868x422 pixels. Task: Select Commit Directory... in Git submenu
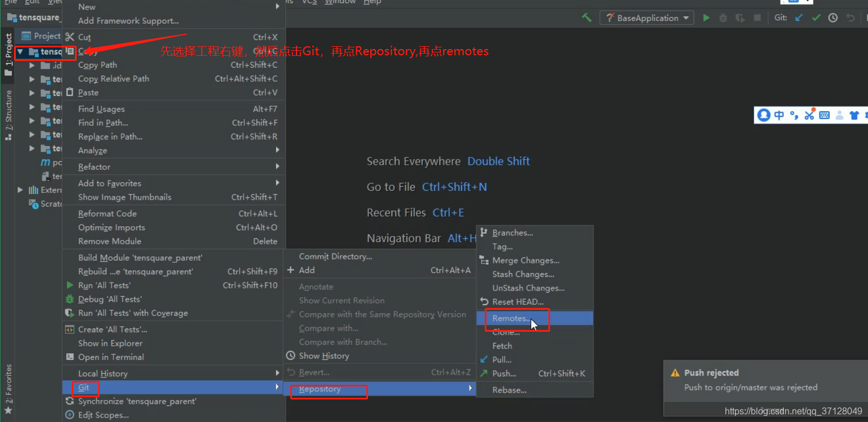380,257
